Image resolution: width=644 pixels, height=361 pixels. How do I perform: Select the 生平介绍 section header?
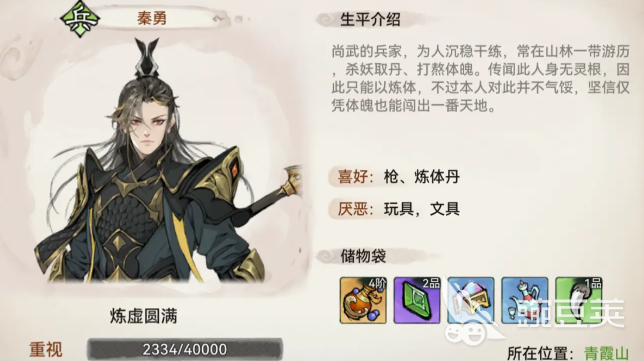[370, 20]
